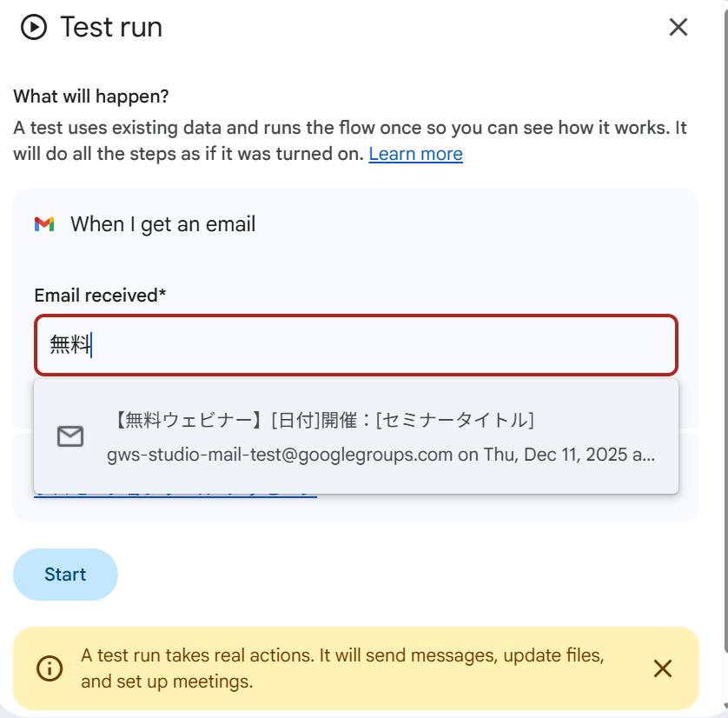
Task: Click the "Test run" panel title
Action: (110, 27)
